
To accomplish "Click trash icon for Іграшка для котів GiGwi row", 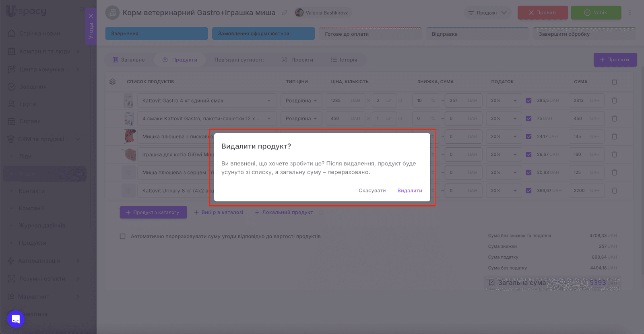I will point(615,155).
